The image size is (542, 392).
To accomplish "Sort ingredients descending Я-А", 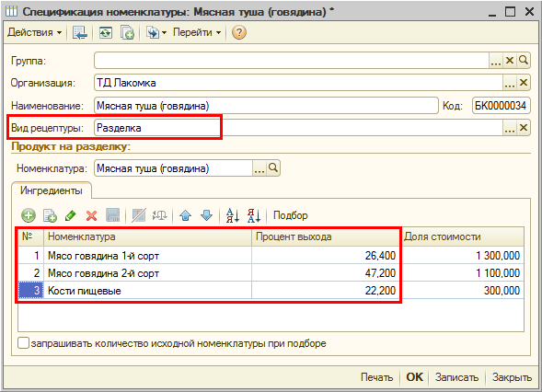I will click(x=254, y=215).
